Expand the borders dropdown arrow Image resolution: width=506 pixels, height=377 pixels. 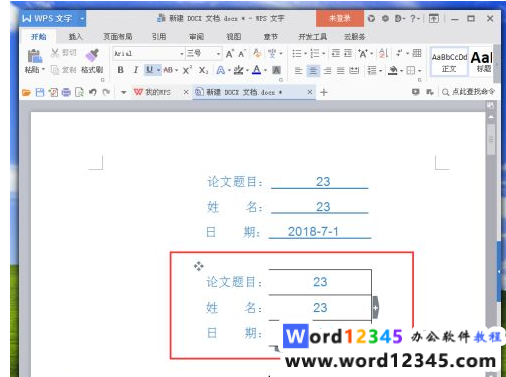pos(419,71)
